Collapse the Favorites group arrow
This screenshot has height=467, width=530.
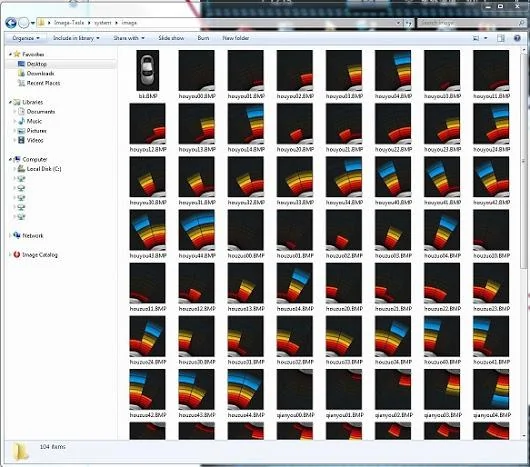(10, 54)
